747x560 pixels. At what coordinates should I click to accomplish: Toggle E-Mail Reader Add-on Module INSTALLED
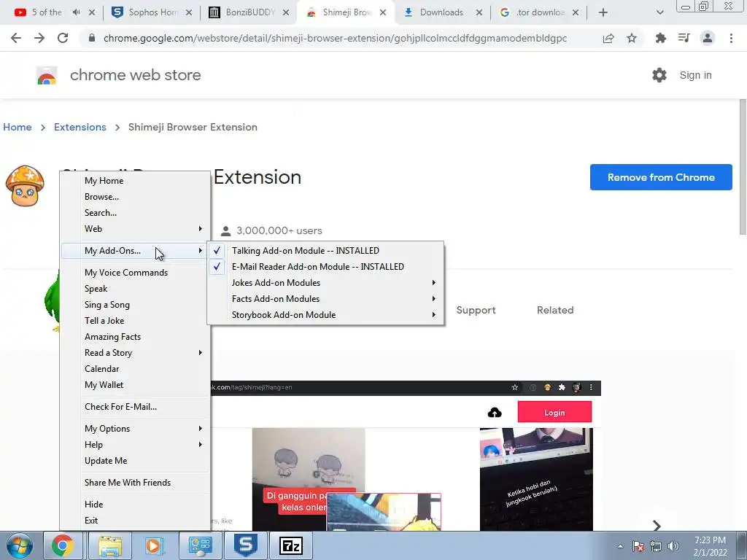pyautogui.click(x=326, y=267)
